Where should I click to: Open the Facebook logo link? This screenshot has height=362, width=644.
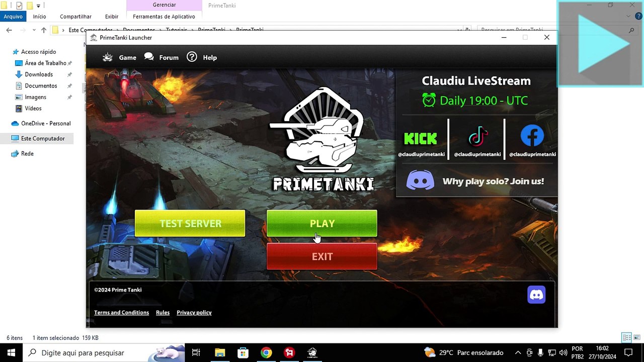(x=532, y=136)
